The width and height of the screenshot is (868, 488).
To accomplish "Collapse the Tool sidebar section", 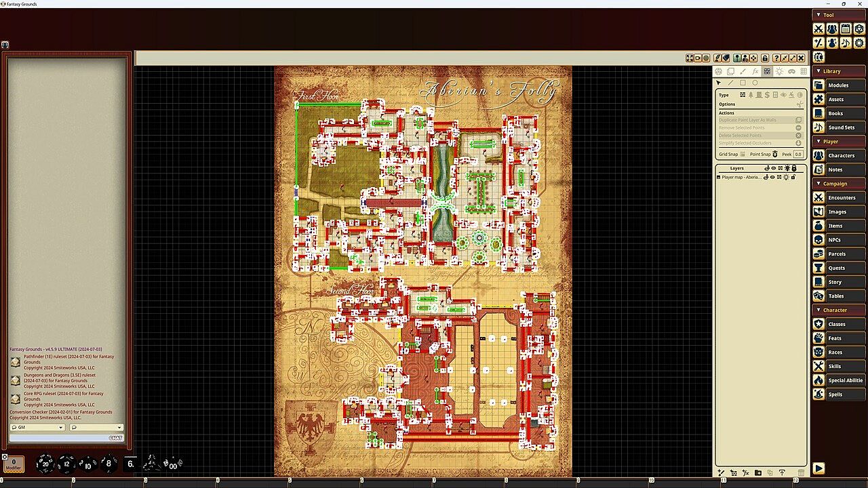I will [x=839, y=15].
